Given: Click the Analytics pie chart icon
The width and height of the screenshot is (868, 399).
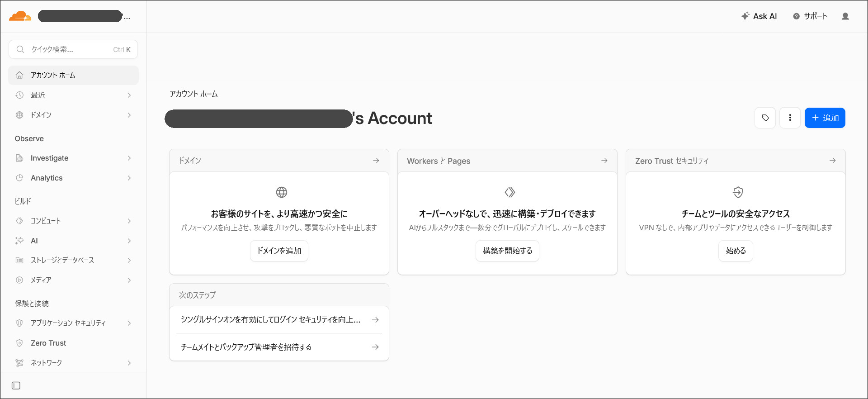Looking at the screenshot, I should (x=19, y=178).
